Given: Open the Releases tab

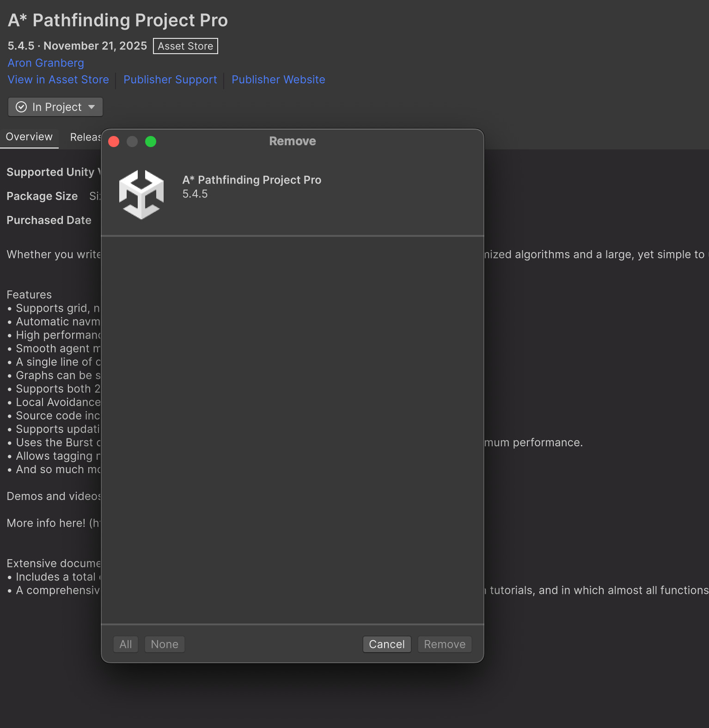Looking at the screenshot, I should pos(85,137).
